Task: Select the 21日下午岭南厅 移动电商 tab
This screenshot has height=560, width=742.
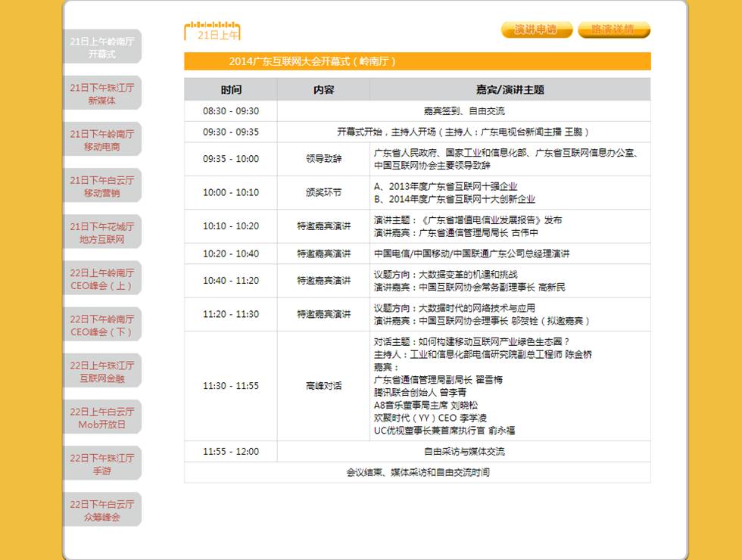Action: pyautogui.click(x=102, y=139)
